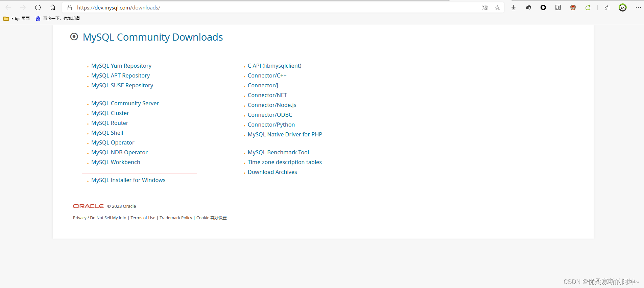The width and height of the screenshot is (644, 288).
Task: Open Connector/ODBC link
Action: click(270, 115)
